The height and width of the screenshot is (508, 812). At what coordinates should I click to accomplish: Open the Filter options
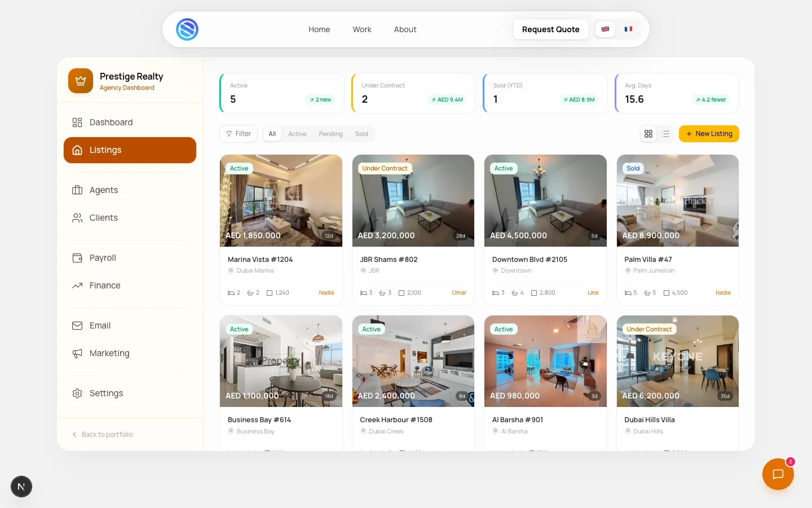tap(239, 134)
